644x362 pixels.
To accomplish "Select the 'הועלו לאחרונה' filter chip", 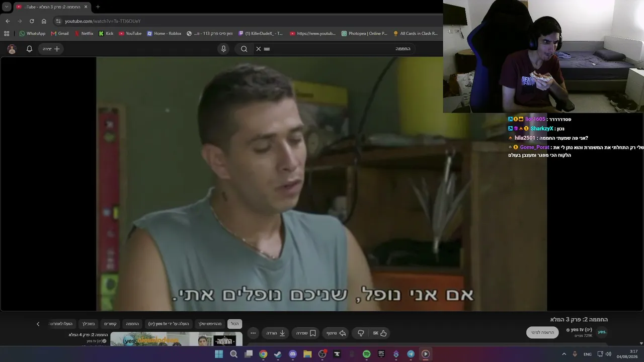I will 61,324.
